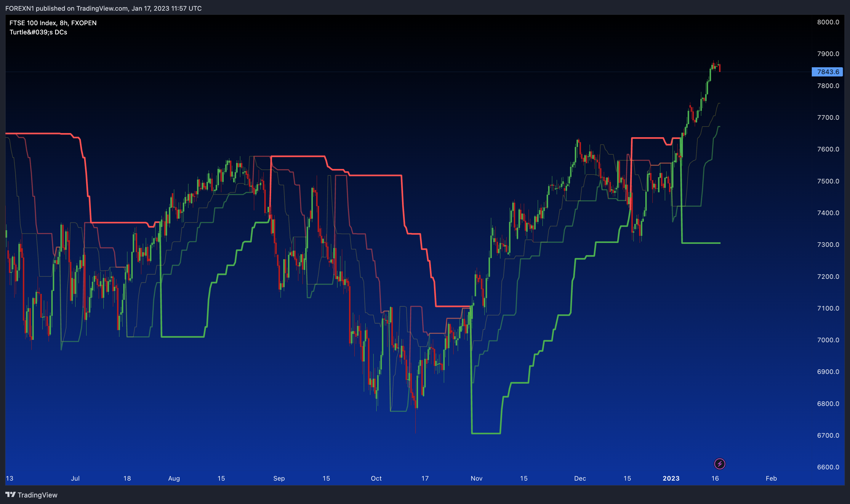
Task: Click the purple lightning bolt event icon
Action: point(719,464)
